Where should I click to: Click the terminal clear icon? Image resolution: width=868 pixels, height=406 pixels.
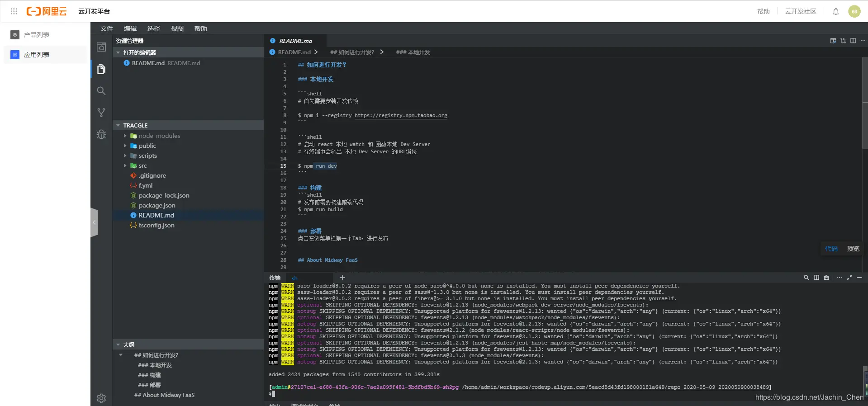pos(826,278)
